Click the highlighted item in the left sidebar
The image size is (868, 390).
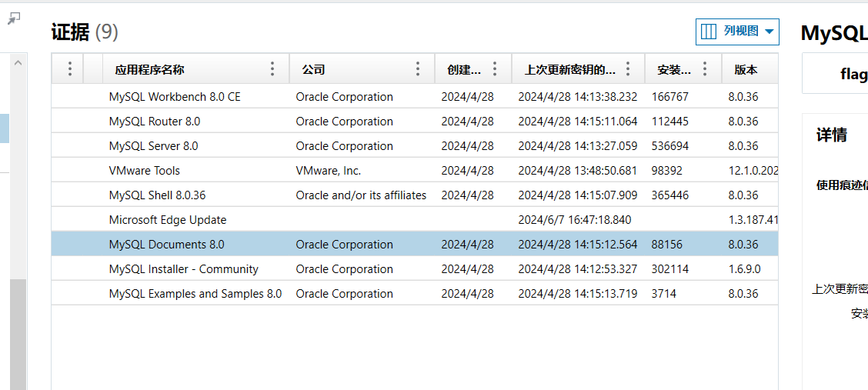(x=5, y=128)
